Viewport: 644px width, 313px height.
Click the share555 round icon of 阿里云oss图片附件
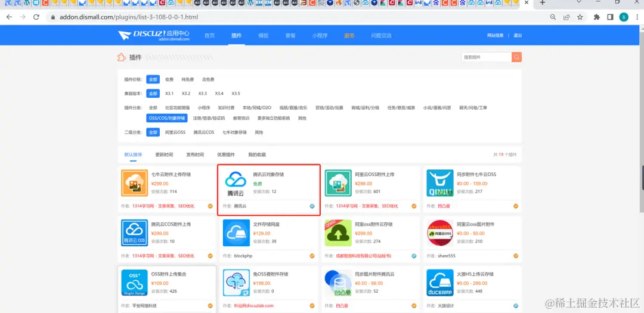coord(440,233)
